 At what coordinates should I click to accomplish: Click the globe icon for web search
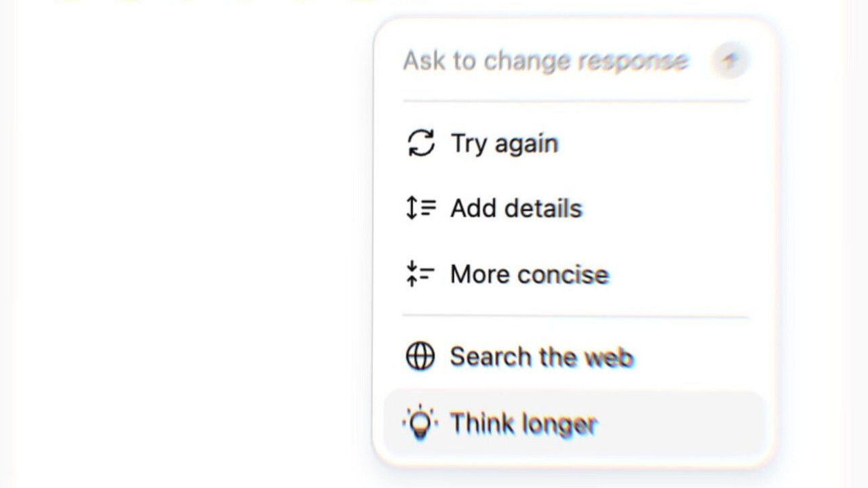420,357
